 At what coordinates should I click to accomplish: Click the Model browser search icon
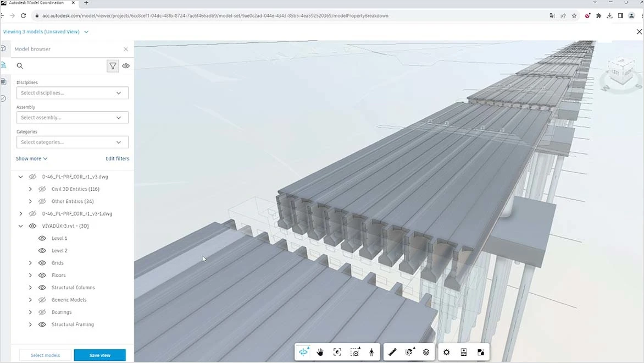click(20, 65)
